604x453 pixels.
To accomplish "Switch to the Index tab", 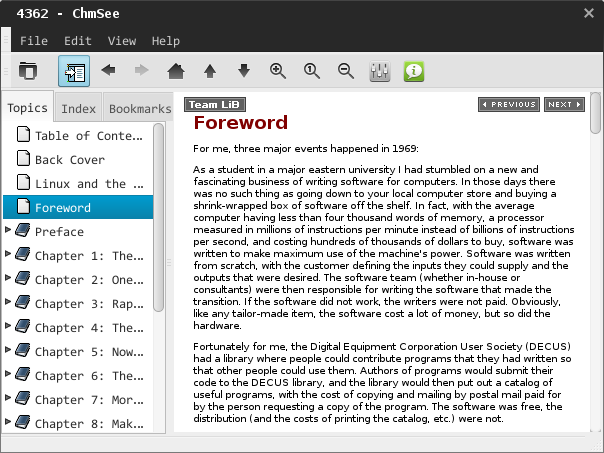I will pos(78,109).
